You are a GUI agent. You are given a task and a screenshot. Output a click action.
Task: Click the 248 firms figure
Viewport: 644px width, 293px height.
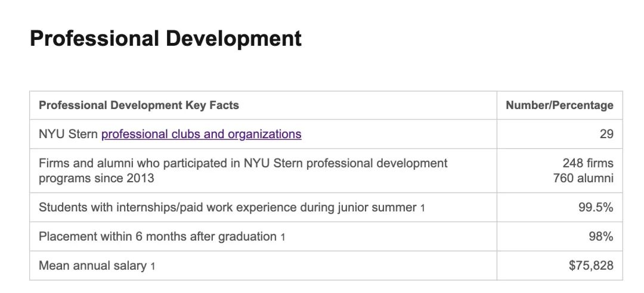click(x=587, y=163)
